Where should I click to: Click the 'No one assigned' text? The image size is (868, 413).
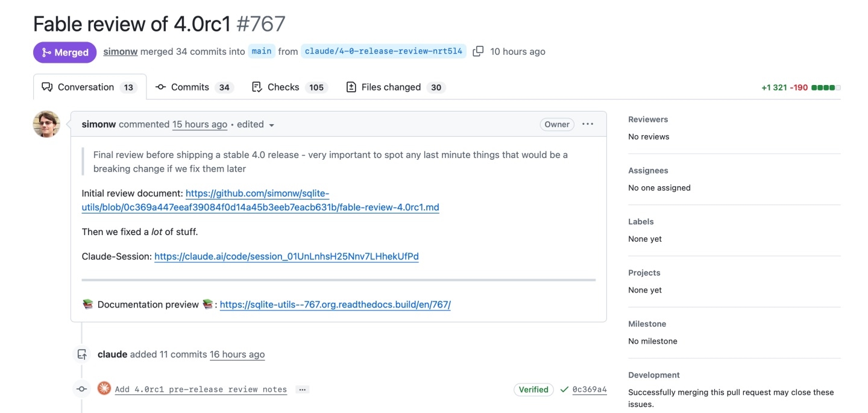tap(659, 188)
